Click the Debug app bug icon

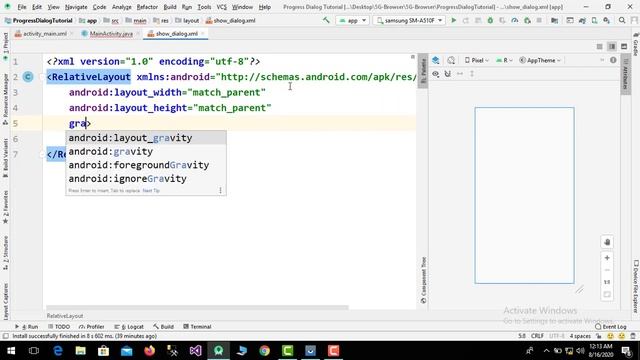[x=490, y=20]
